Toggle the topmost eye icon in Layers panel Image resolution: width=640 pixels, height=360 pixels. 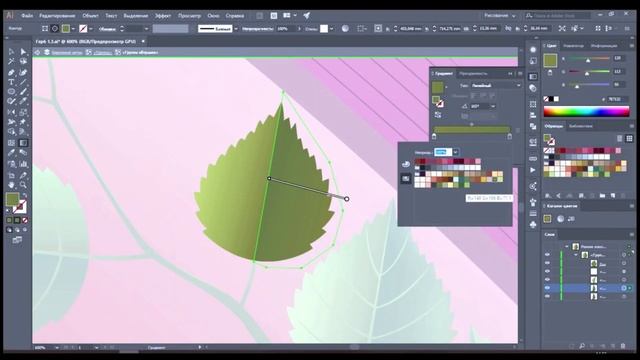[x=547, y=255]
